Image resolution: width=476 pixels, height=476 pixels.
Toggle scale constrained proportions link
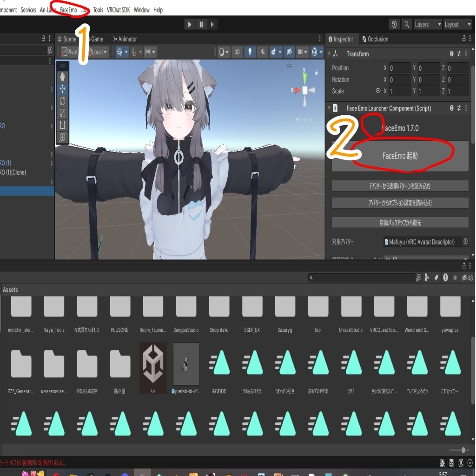pyautogui.click(x=378, y=91)
